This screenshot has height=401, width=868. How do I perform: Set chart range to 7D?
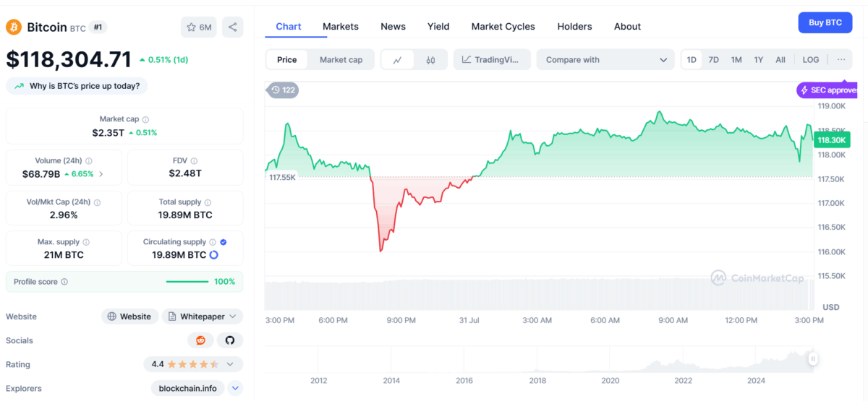click(x=713, y=60)
